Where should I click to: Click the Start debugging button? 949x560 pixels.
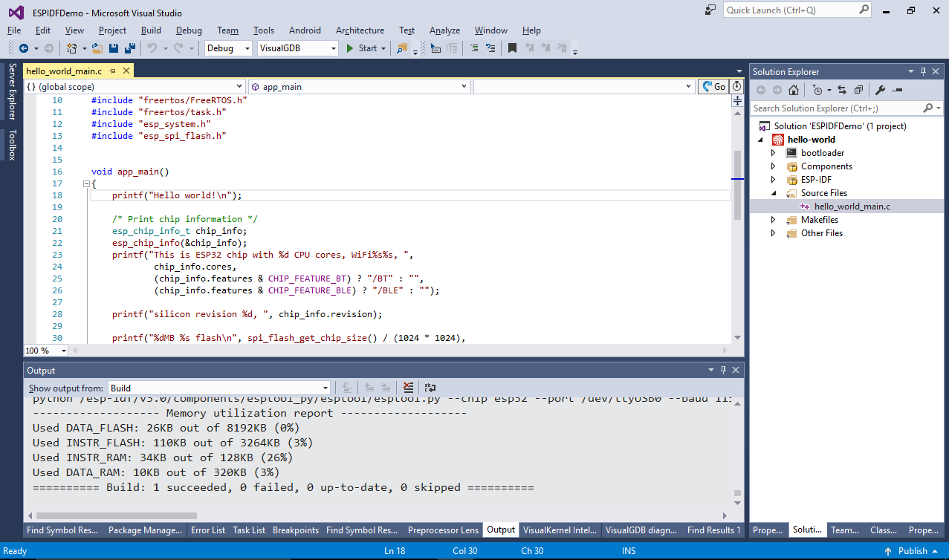tap(362, 48)
